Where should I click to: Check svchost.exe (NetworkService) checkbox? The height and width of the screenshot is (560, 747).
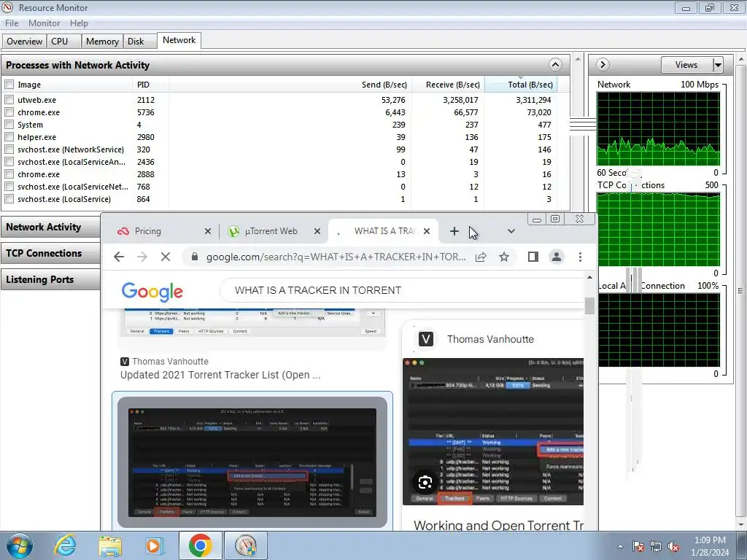pyautogui.click(x=9, y=149)
